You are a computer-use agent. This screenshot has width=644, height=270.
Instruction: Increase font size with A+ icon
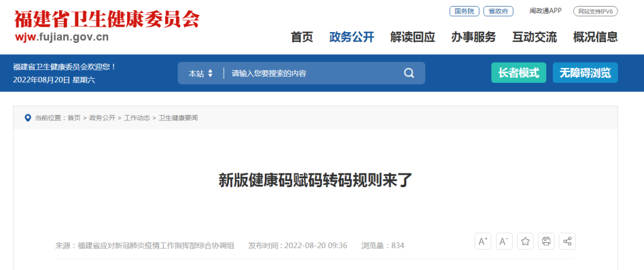[483, 241]
